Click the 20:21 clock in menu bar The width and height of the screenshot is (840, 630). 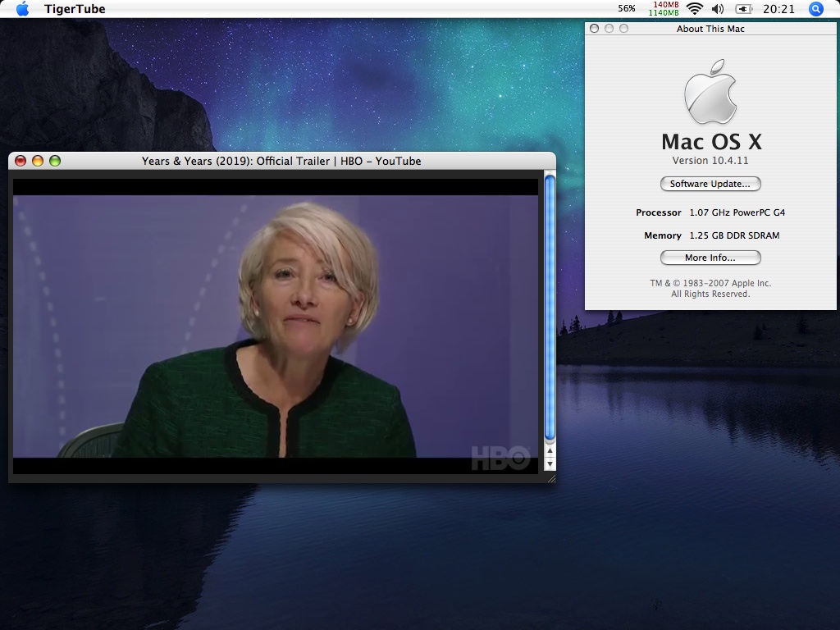pos(779,9)
